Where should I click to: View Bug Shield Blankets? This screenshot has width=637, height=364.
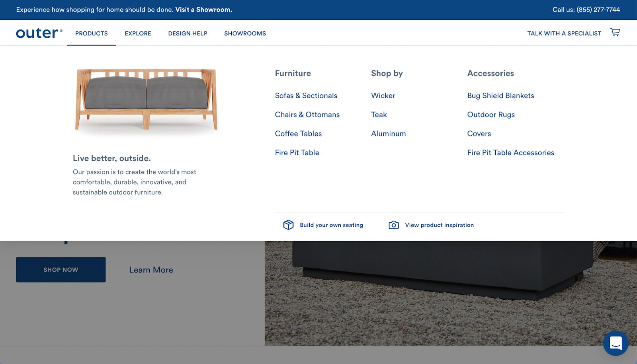click(500, 95)
